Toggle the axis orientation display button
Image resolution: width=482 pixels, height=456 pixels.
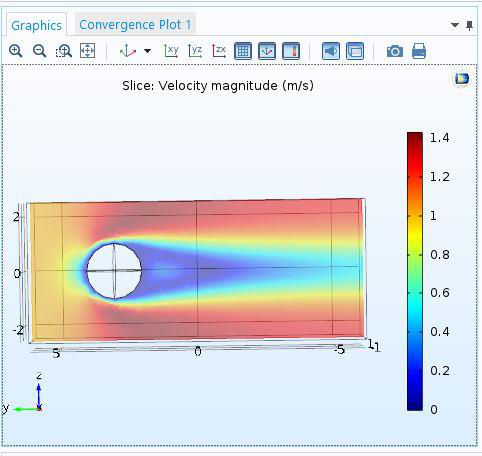tap(267, 51)
